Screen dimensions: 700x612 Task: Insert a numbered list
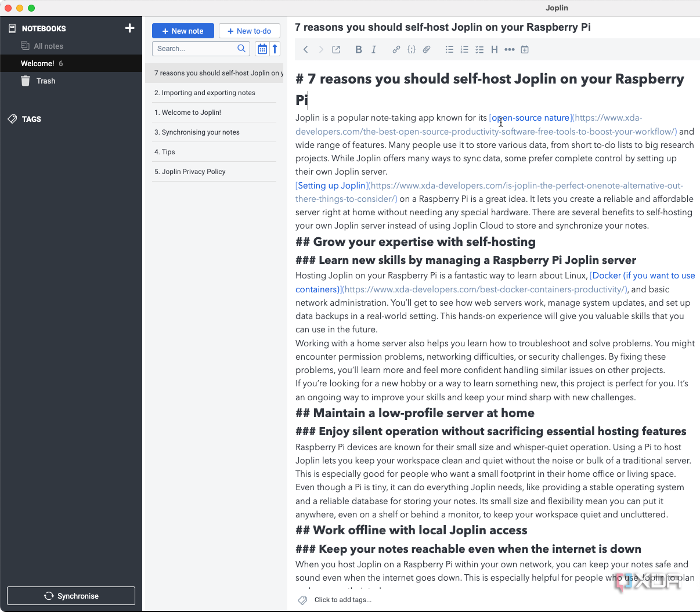464,50
